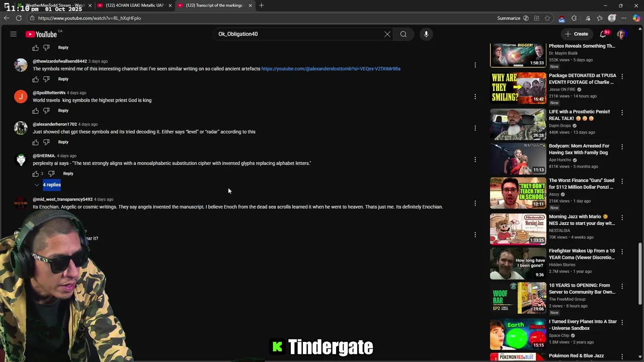
Task: Collapse the 4 replies thread
Action: 47,185
